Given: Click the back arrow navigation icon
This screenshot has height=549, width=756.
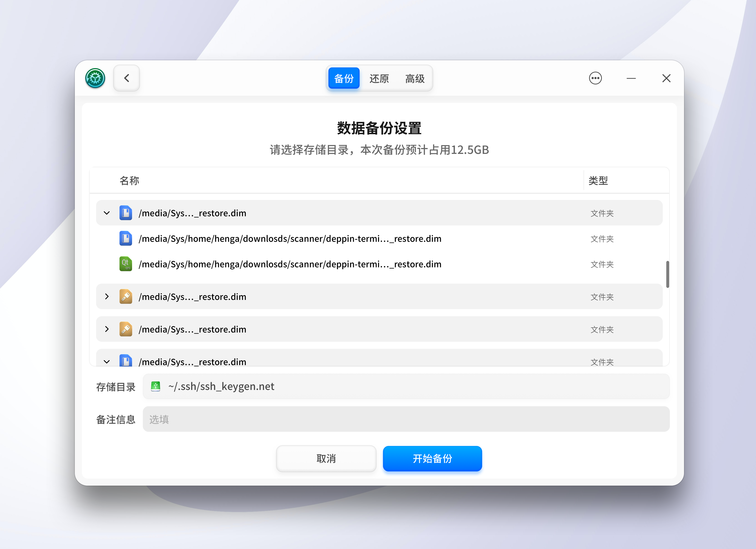Looking at the screenshot, I should [x=126, y=78].
